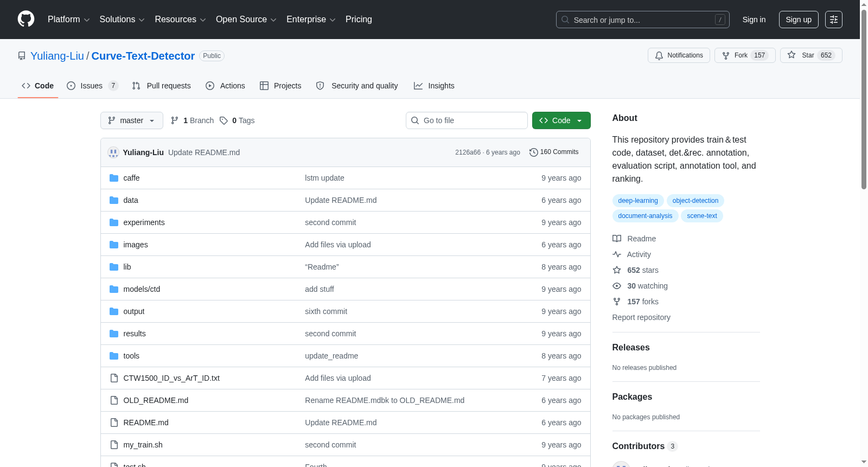
Task: Click the file icon for my_train.sh
Action: tap(114, 445)
